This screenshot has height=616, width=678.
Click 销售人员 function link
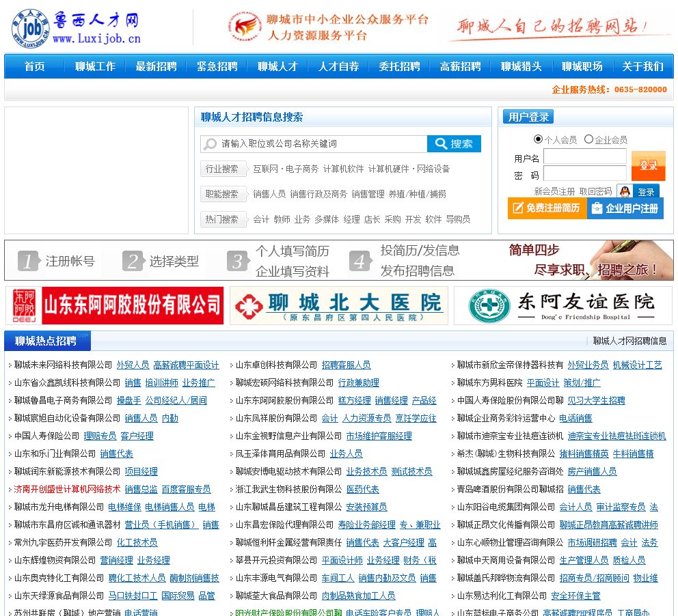[269, 195]
